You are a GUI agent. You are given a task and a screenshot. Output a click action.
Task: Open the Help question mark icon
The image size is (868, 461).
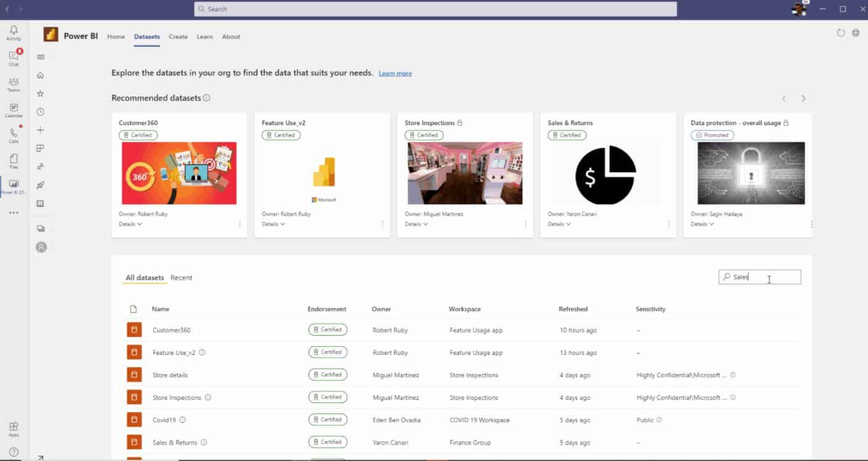pyautogui.click(x=14, y=452)
